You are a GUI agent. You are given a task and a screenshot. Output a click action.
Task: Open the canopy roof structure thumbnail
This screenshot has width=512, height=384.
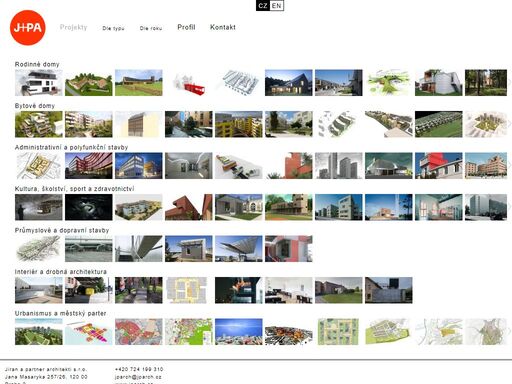[239, 249]
